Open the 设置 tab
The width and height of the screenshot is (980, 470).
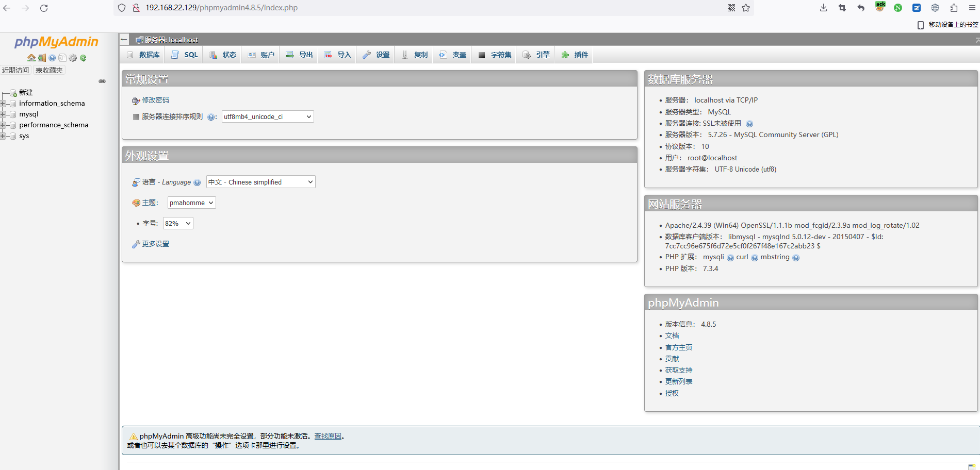pos(376,55)
